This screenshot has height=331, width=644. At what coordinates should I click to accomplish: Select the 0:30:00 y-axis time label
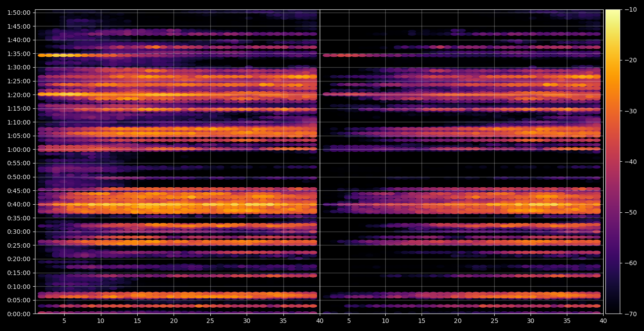point(19,232)
